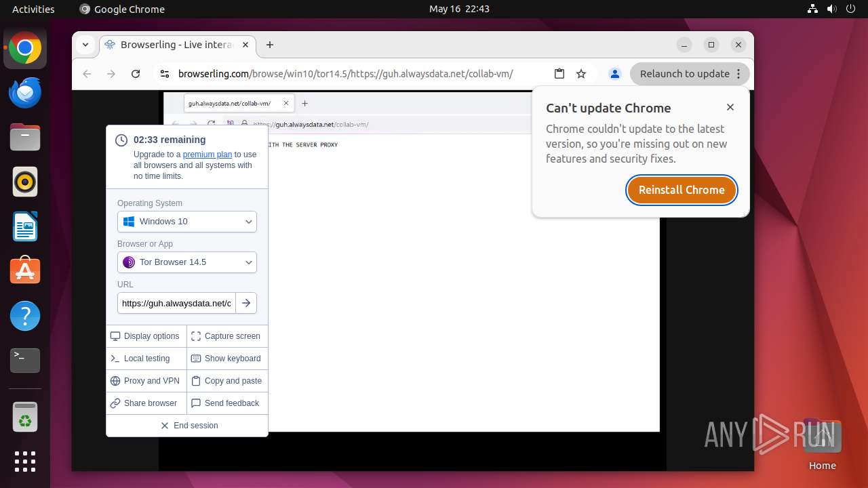Viewport: 868px width, 488px height.
Task: Launch Terminal from the dock
Action: coord(25,361)
